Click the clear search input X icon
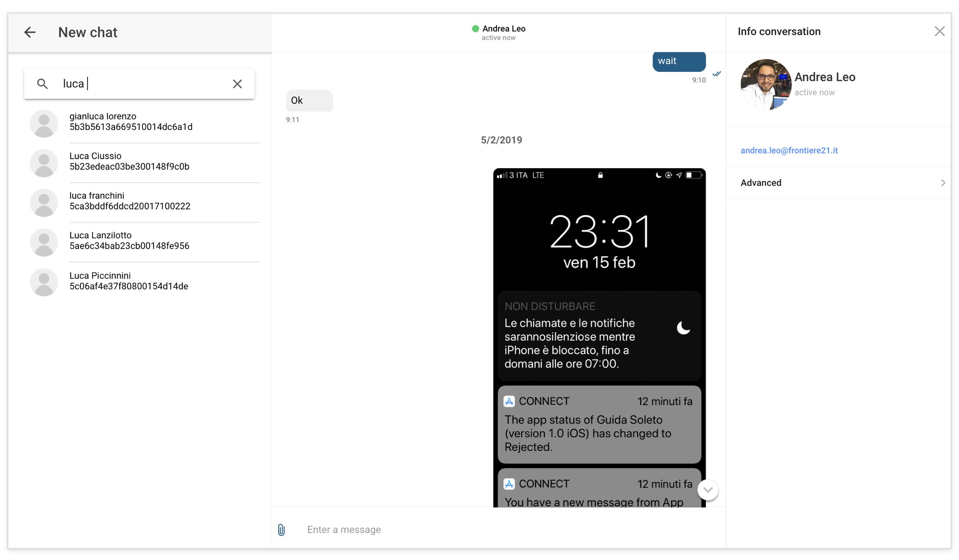Image resolution: width=959 pixels, height=560 pixels. point(237,83)
